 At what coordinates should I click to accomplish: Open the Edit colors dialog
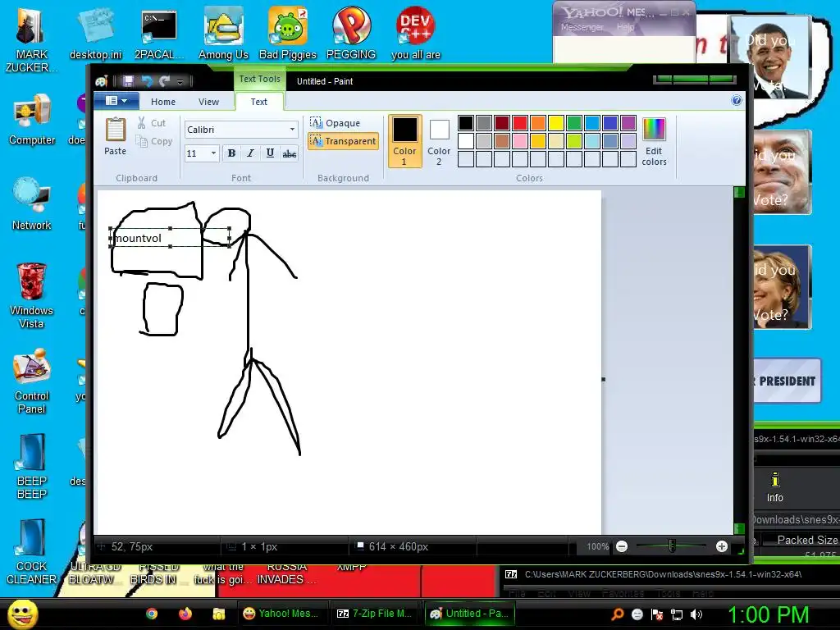pyautogui.click(x=654, y=142)
